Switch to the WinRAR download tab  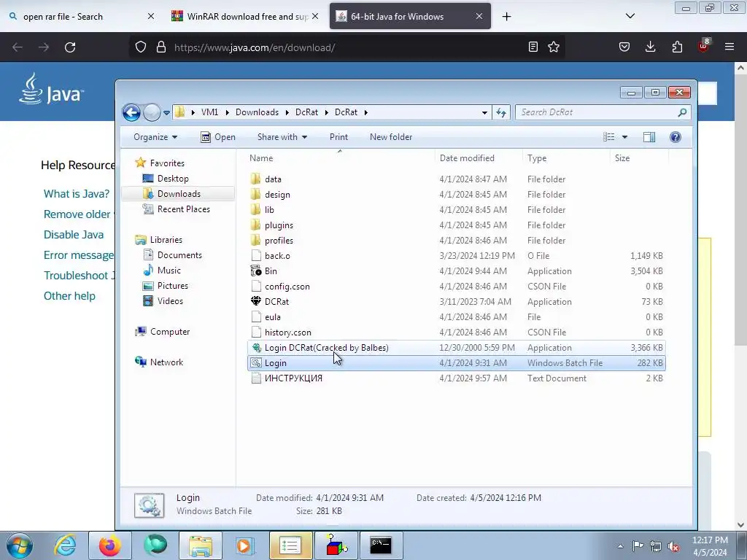[244, 17]
